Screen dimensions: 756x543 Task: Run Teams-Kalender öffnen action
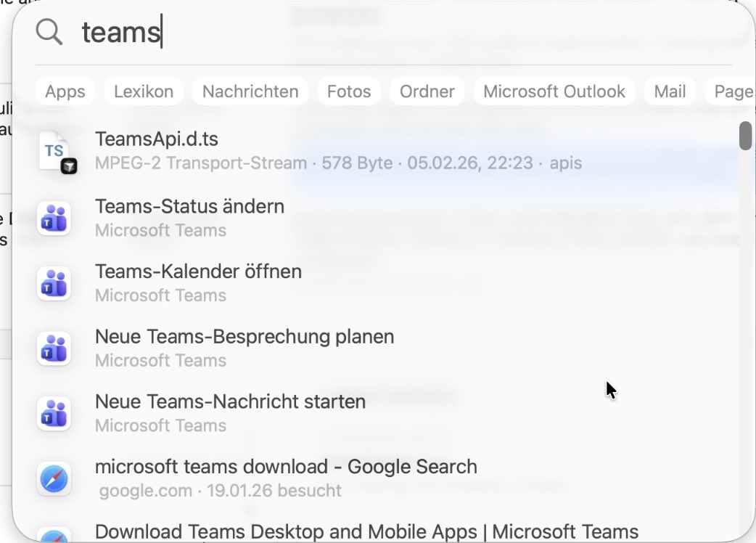[383, 283]
